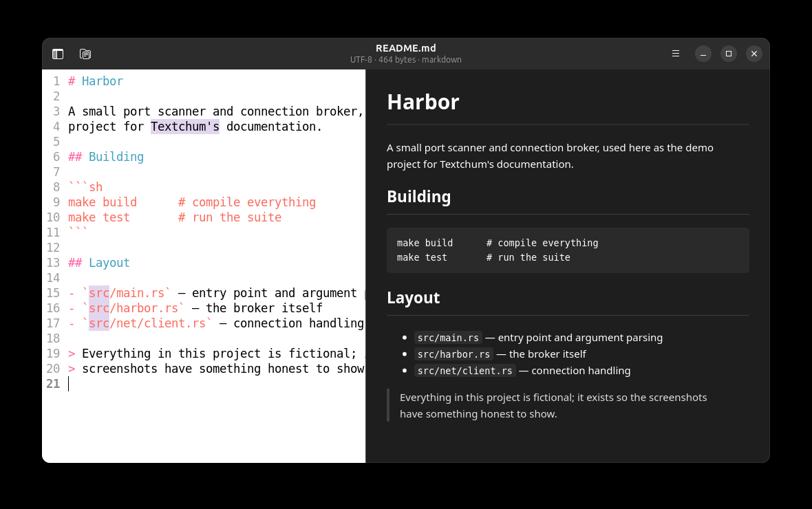
Task: Click the Building heading in the preview
Action: coord(419,197)
